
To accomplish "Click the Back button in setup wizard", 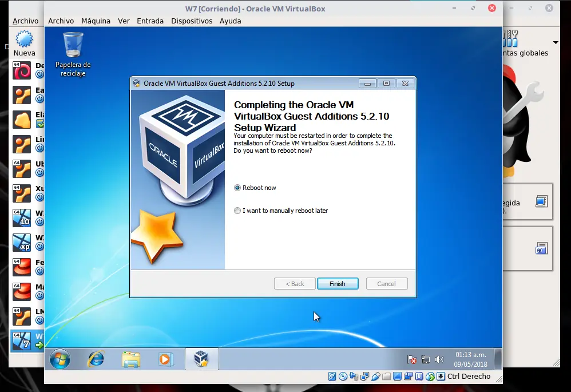I will pyautogui.click(x=295, y=284).
